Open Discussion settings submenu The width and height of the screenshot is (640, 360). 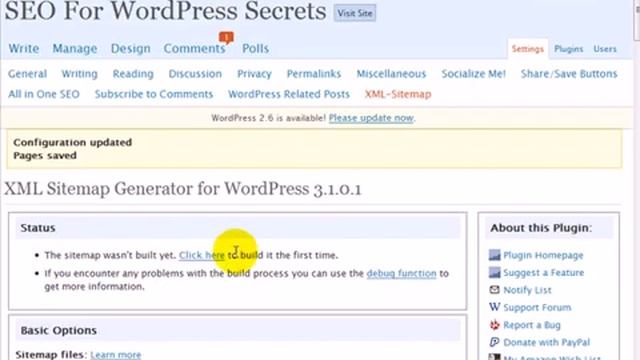pyautogui.click(x=195, y=74)
